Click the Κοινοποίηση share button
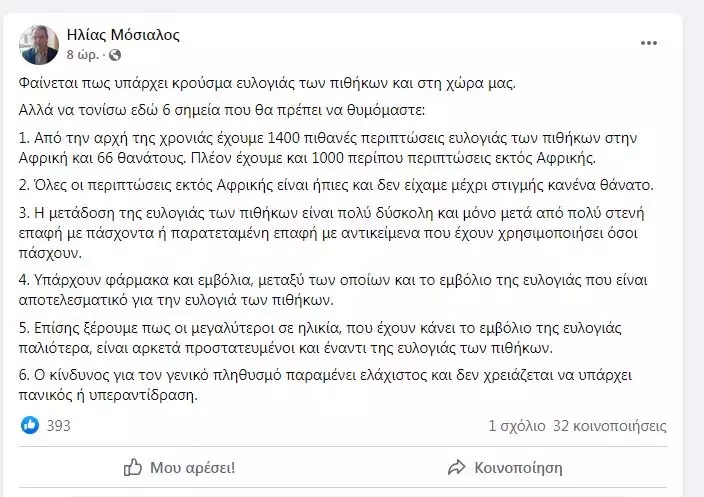Image resolution: width=704 pixels, height=497 pixels. pos(505,467)
